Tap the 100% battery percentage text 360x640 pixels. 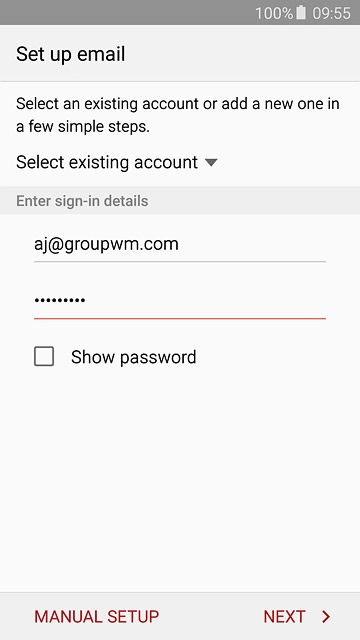tap(274, 13)
